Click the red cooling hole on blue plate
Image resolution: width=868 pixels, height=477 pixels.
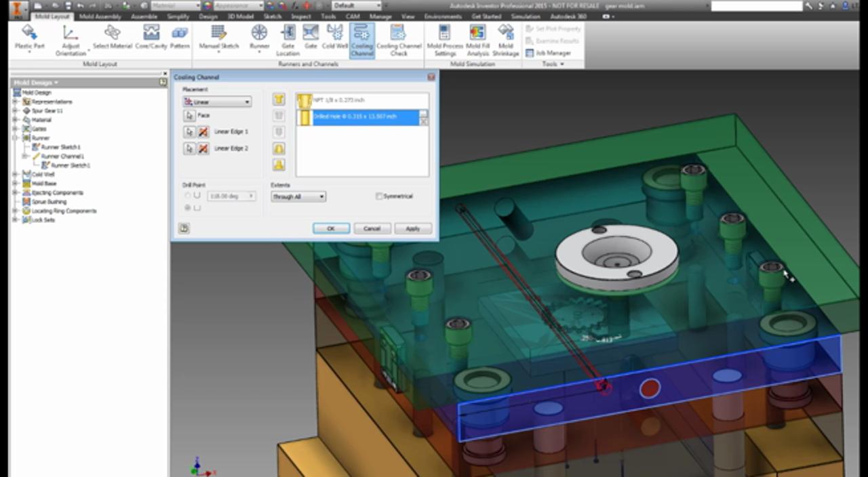[650, 388]
